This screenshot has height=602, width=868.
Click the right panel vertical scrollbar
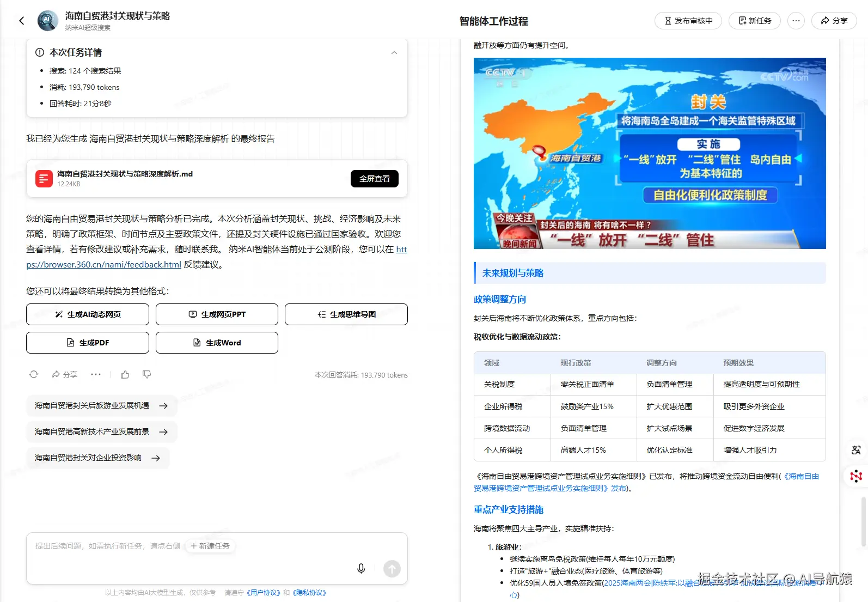tap(864, 521)
